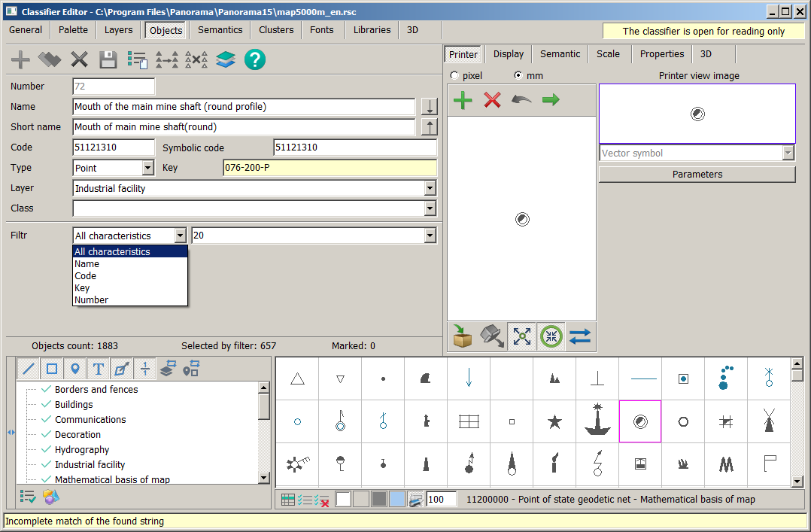811x532 pixels.
Task: Click the windmill symbol in the objects grid
Action: pyautogui.click(x=769, y=421)
